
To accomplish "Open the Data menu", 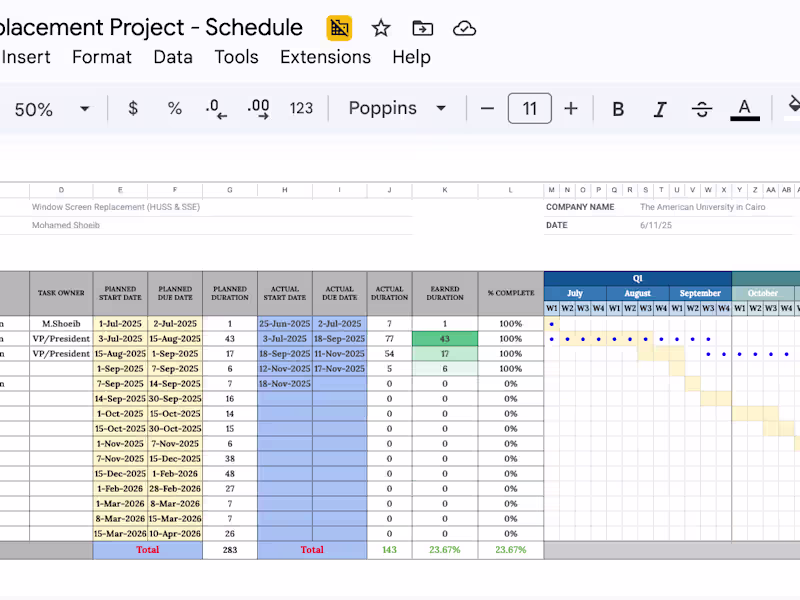I will (173, 57).
